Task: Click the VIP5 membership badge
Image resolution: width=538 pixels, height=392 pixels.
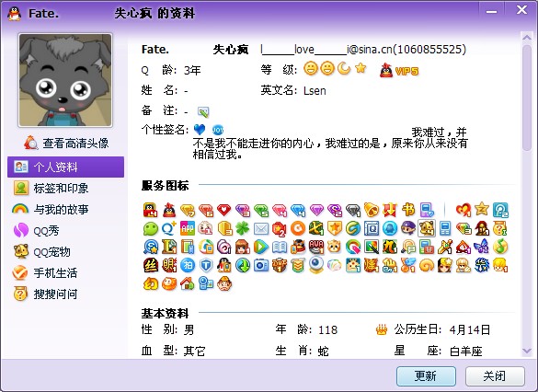Action: click(399, 70)
